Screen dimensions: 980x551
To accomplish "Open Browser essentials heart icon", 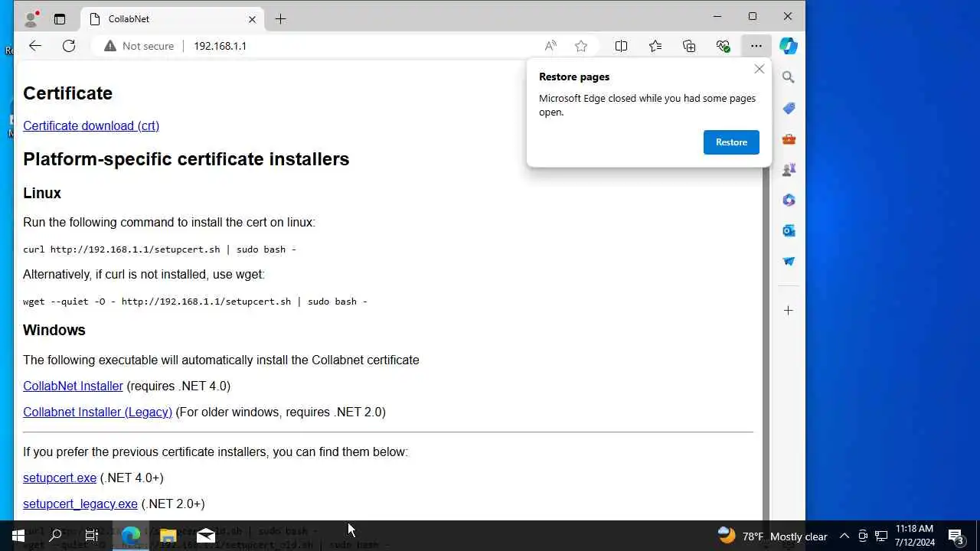I will pyautogui.click(x=723, y=46).
